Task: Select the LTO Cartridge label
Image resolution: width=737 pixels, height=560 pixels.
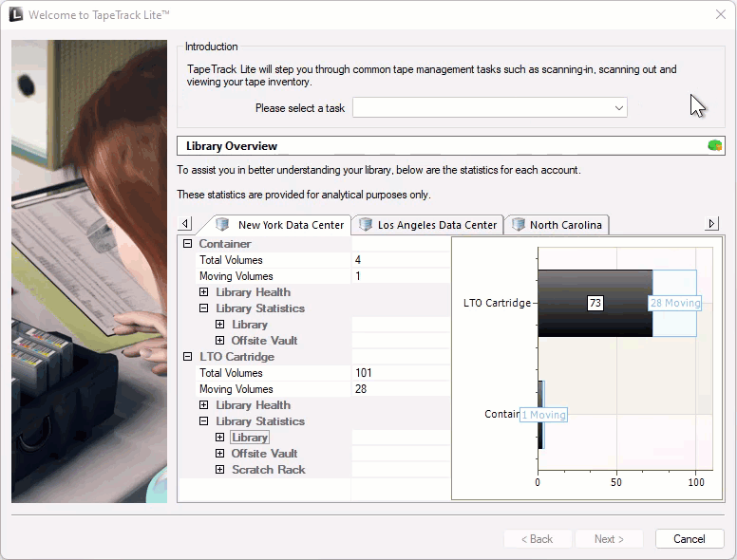Action: tap(236, 357)
